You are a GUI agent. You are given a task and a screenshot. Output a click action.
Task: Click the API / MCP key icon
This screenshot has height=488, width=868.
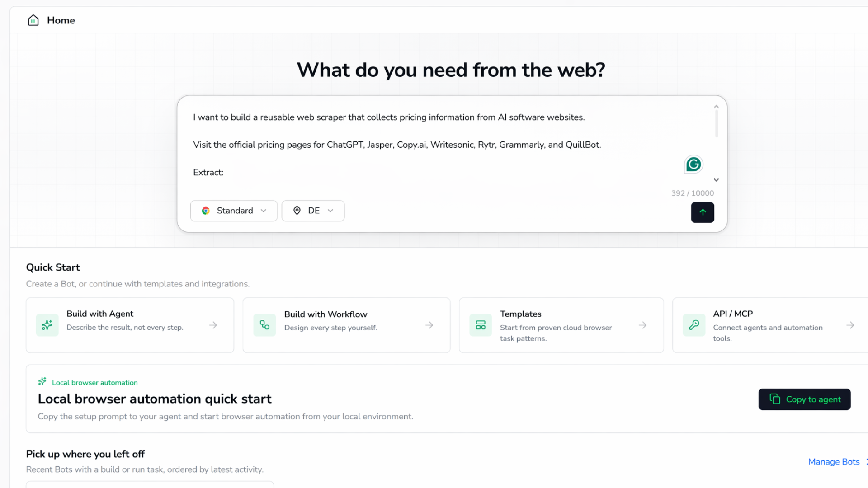pos(694,325)
